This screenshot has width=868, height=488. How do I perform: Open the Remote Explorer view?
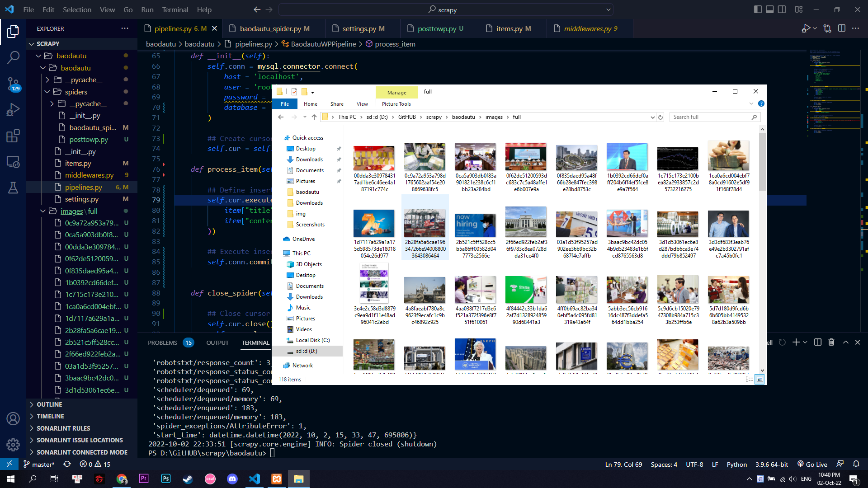(x=14, y=162)
